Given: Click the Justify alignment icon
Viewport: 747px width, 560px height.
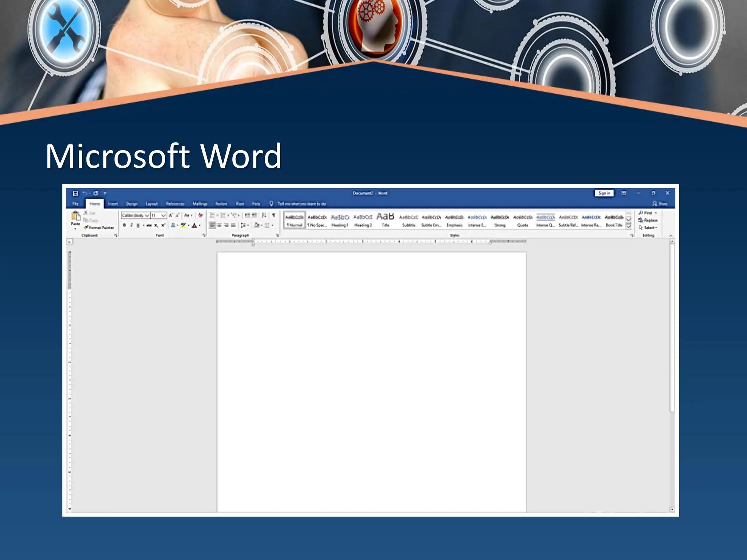Looking at the screenshot, I should 233,225.
